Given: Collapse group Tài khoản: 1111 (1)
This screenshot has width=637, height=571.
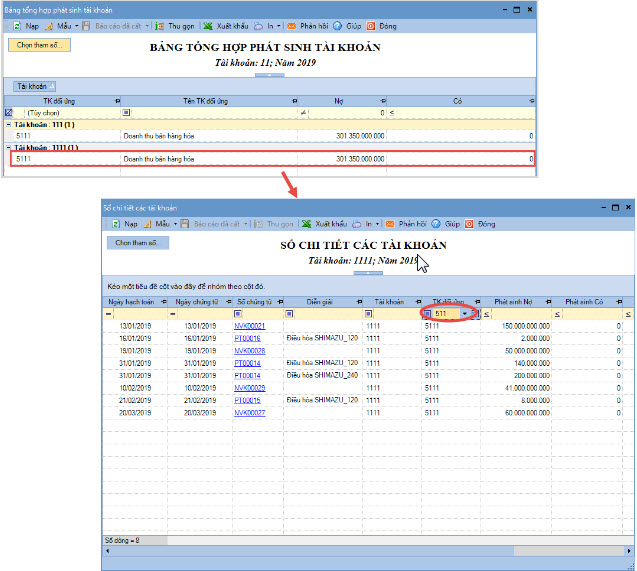Looking at the screenshot, I should click(x=9, y=147).
